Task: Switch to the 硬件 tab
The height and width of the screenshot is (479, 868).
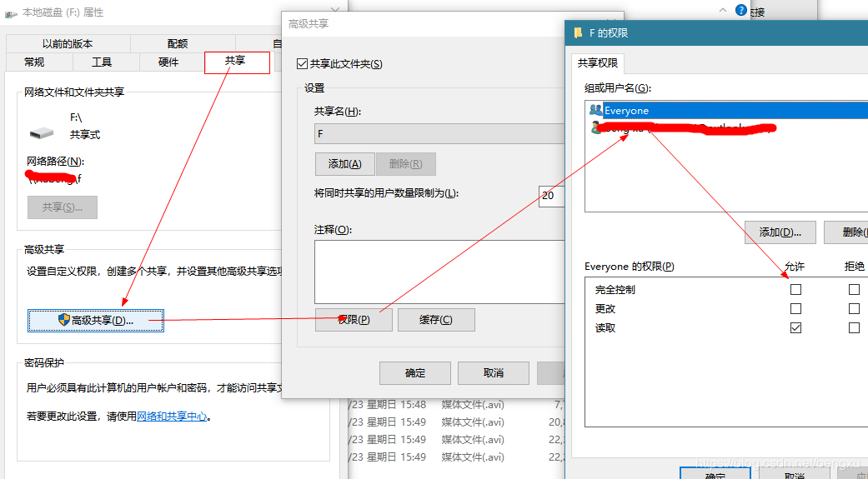Action: coord(168,62)
